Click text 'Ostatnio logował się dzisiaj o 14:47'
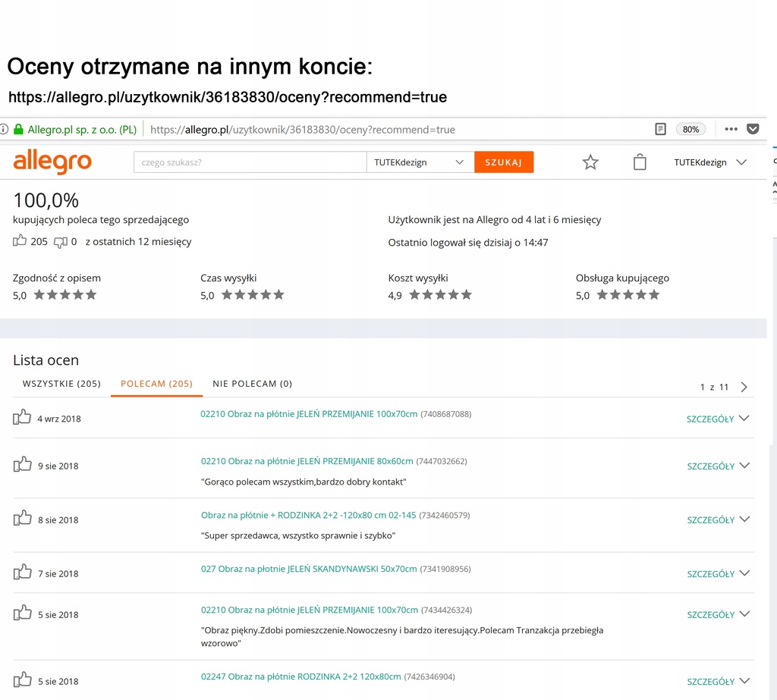The image size is (777, 700). tap(467, 242)
